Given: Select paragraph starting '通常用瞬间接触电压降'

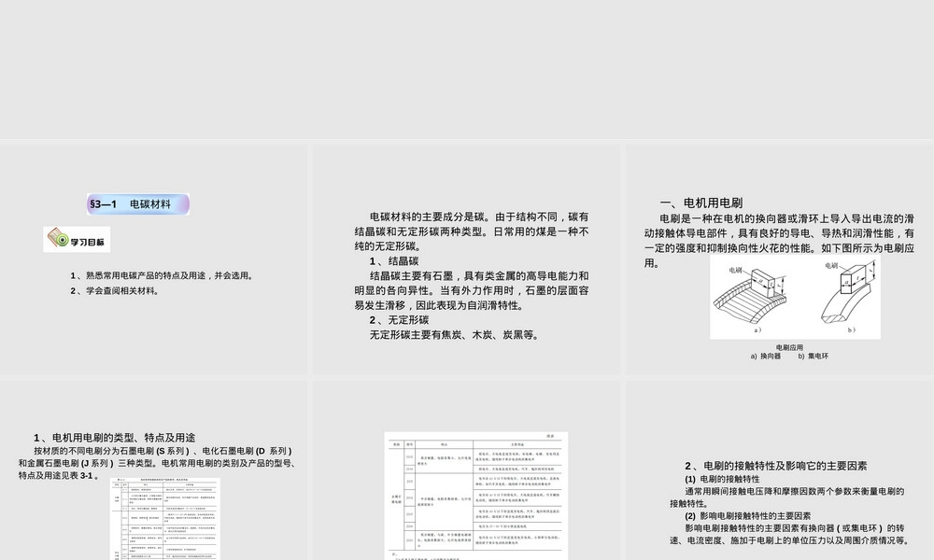Looking at the screenshot, I should pos(786,497).
